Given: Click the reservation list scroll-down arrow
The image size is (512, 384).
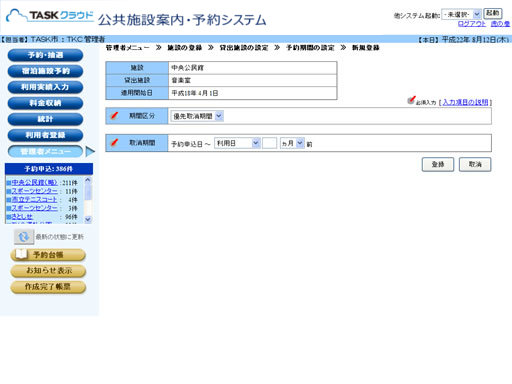Looking at the screenshot, I should 88,219.
